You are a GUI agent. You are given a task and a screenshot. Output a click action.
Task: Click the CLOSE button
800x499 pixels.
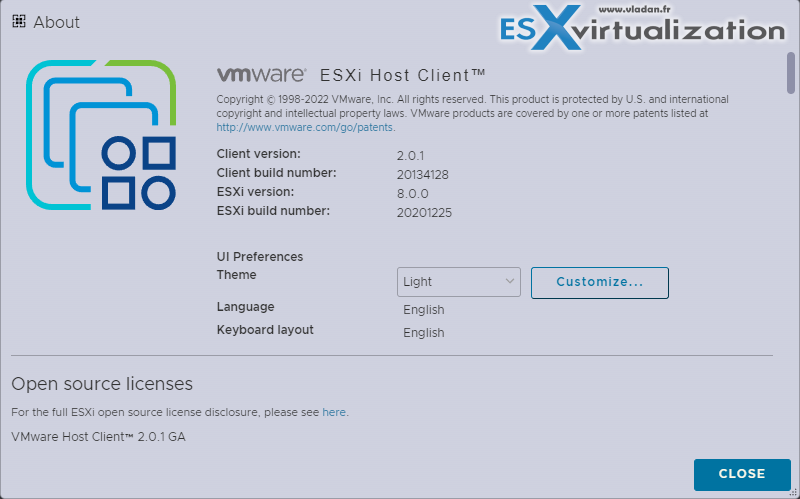[x=742, y=474]
